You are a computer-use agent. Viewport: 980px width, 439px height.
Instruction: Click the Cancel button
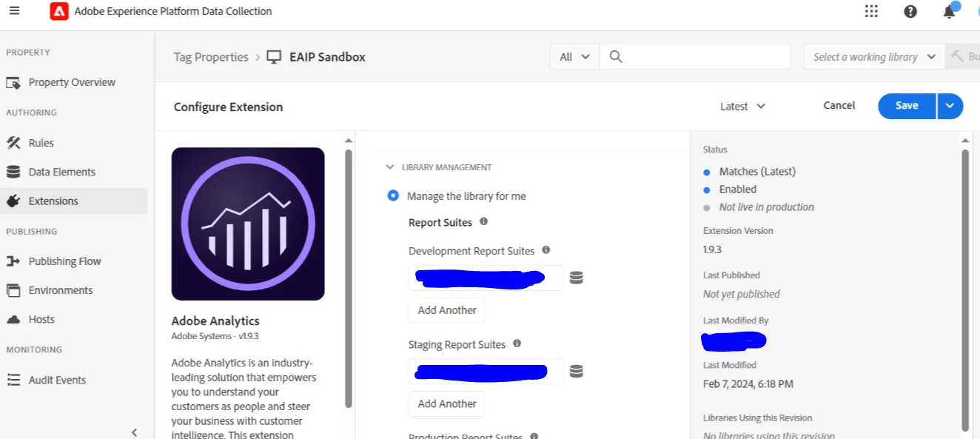point(839,106)
